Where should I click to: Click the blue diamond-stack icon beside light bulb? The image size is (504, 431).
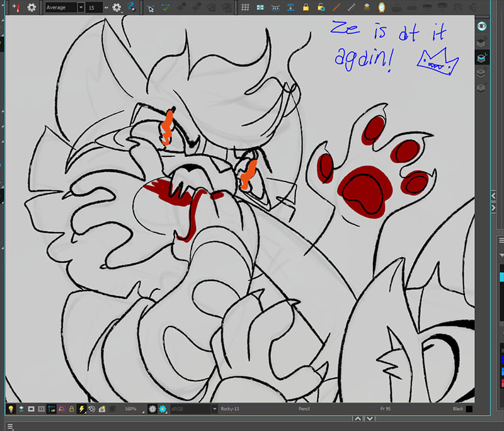21,409
